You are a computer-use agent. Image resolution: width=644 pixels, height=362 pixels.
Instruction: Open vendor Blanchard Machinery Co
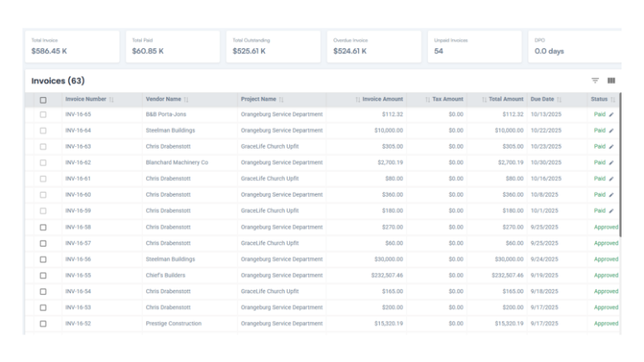click(176, 163)
